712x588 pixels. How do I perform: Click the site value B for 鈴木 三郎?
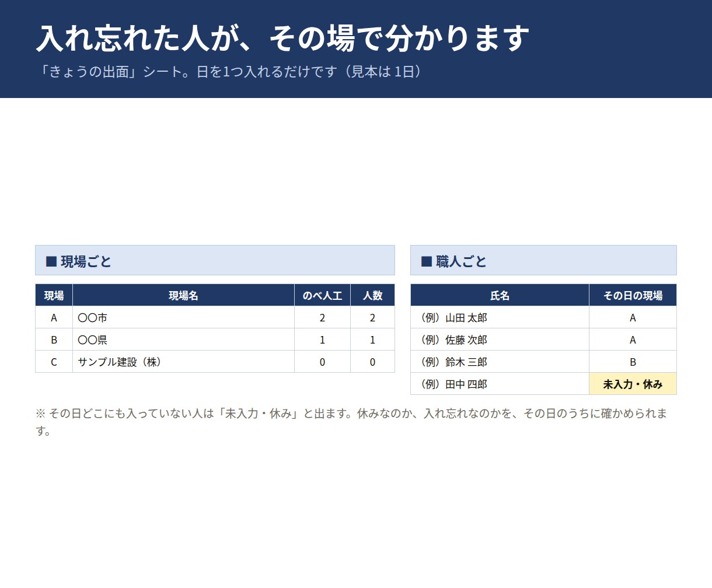633,362
